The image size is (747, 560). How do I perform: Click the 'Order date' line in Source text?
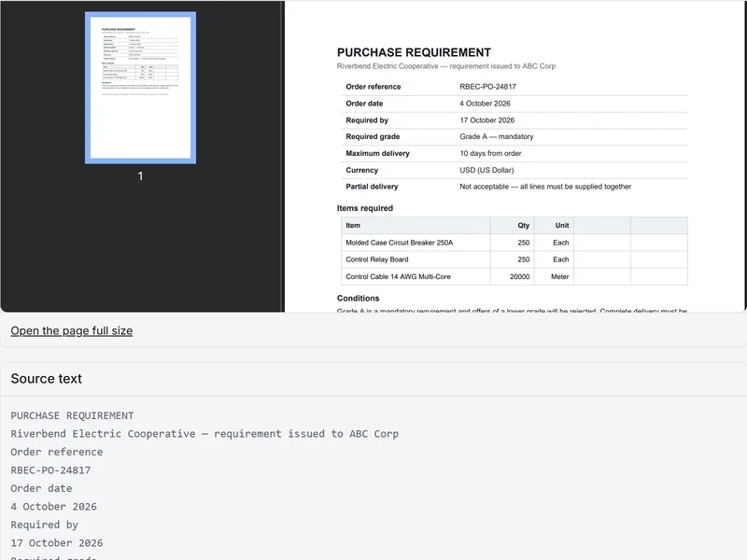tap(41, 488)
